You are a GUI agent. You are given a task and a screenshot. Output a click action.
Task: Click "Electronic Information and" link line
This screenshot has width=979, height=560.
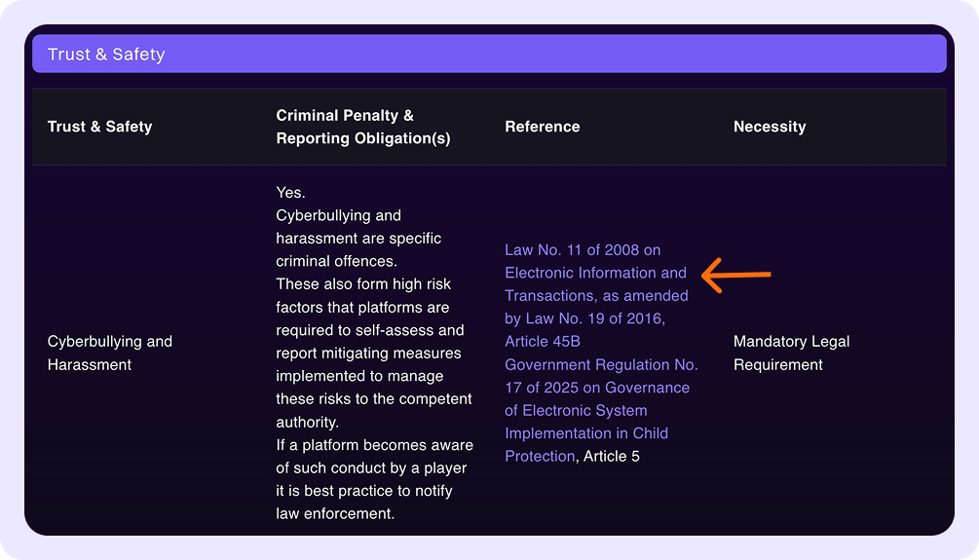pyautogui.click(x=594, y=273)
